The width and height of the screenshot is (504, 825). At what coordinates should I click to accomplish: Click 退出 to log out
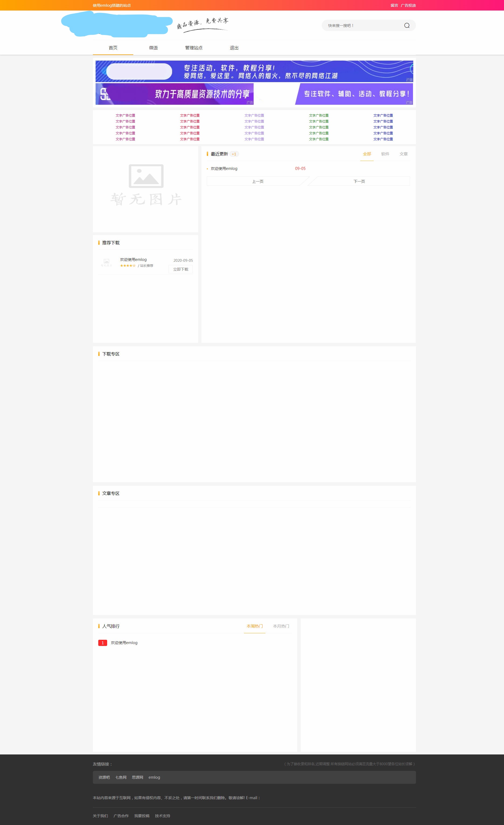coord(234,48)
